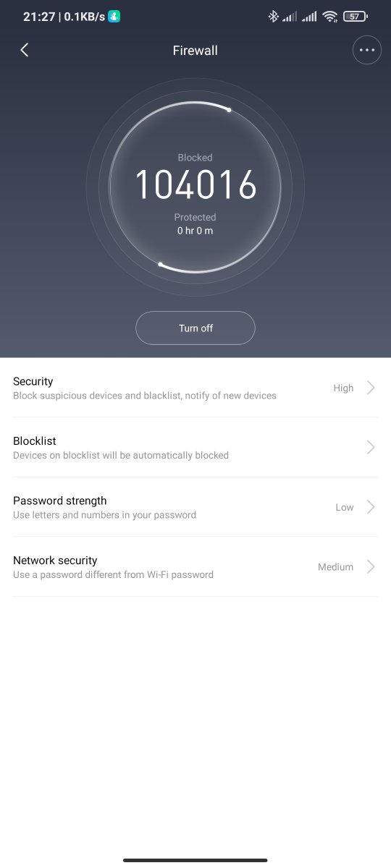Change the Medium network security value
The height and width of the screenshot is (868, 391).
coord(335,567)
